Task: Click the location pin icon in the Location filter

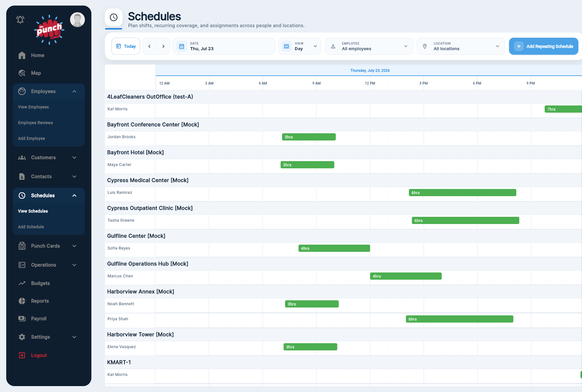Action: (x=425, y=46)
